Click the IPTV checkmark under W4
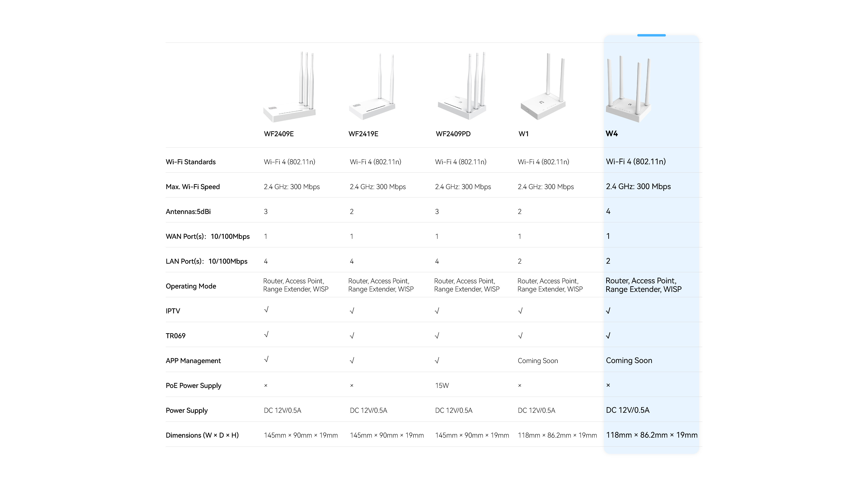This screenshot has height=488, width=868. point(608,310)
